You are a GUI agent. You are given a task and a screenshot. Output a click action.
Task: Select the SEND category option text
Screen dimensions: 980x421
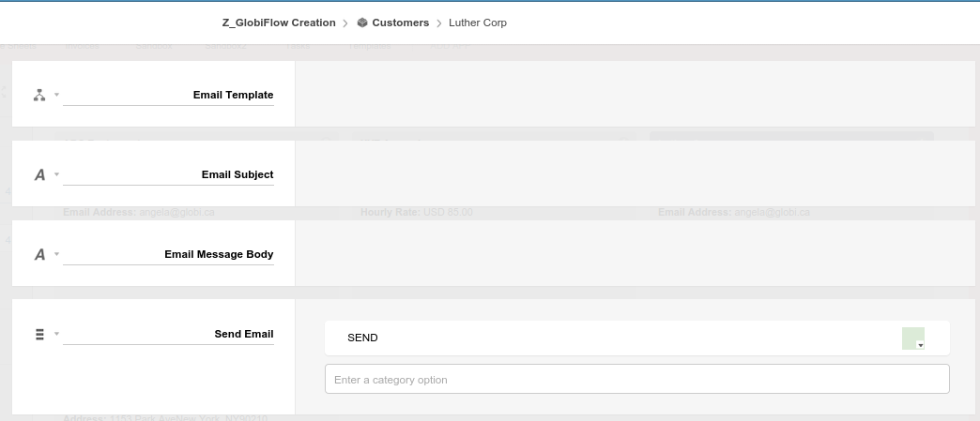click(362, 338)
